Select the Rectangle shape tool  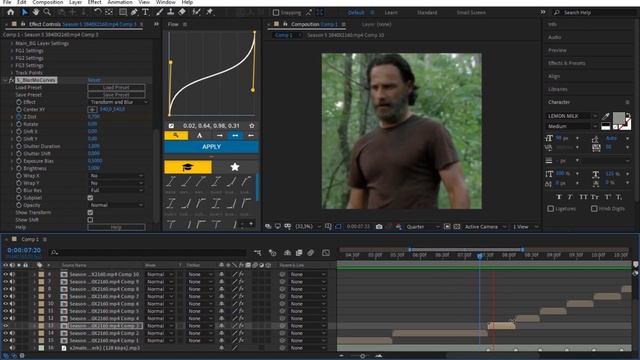[123, 12]
